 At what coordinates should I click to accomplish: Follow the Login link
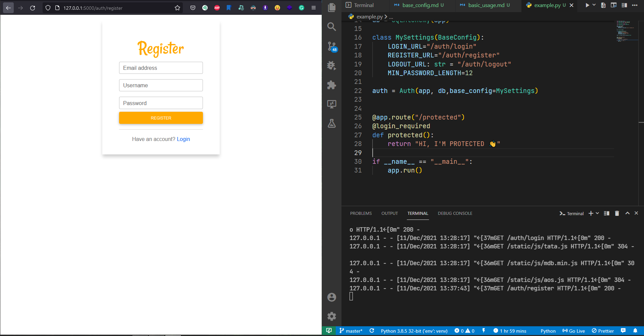click(x=183, y=139)
